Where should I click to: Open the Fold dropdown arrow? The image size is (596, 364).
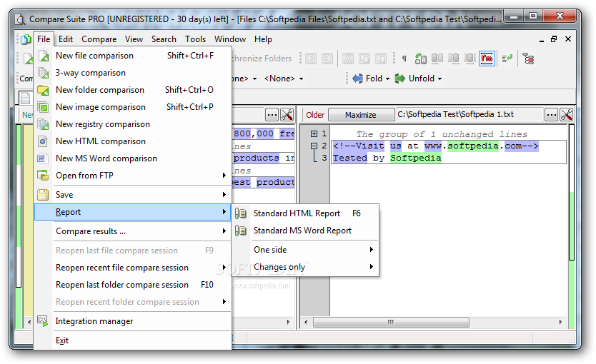click(x=388, y=79)
